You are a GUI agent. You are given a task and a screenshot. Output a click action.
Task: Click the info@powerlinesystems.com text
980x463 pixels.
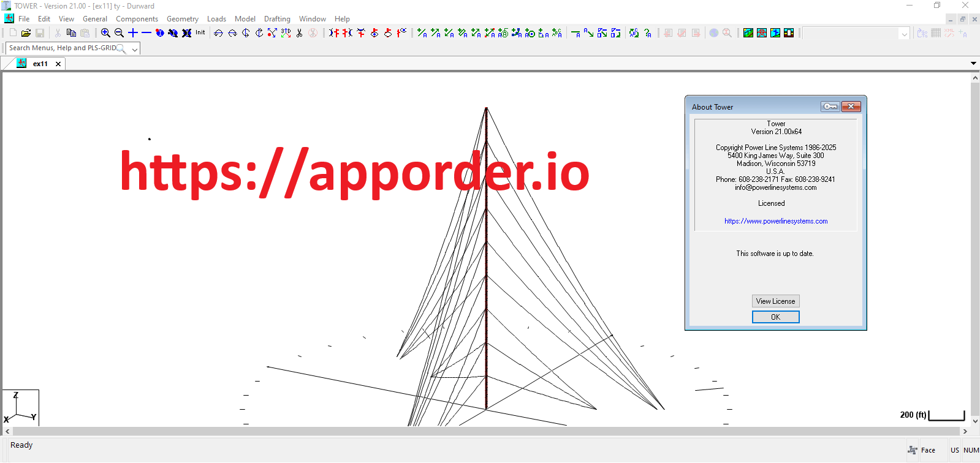776,187
